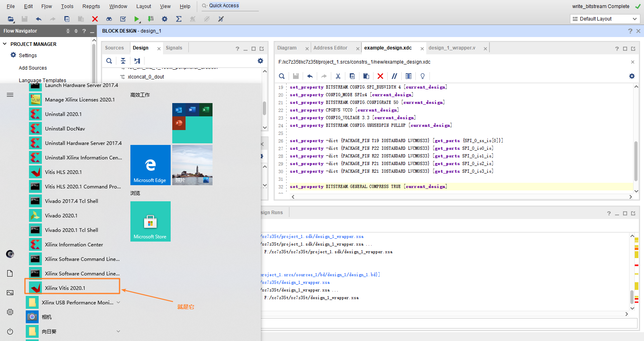This screenshot has height=341, width=644.
Task: Switch to the Sources tab
Action: click(114, 48)
